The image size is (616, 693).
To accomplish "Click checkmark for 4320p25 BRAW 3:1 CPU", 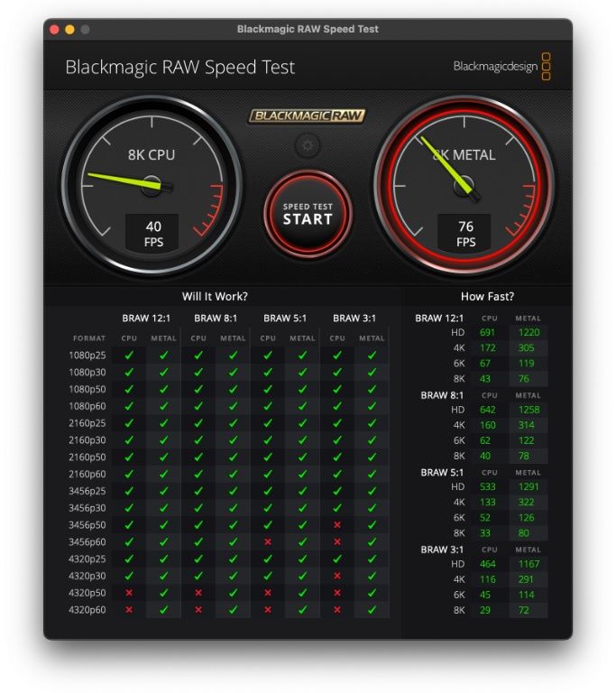I will [337, 559].
